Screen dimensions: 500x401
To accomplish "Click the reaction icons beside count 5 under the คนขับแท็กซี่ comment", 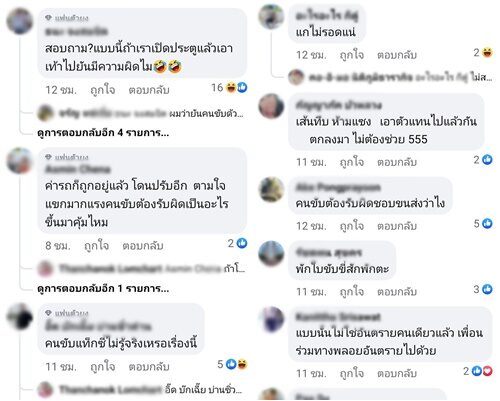I will point(237,364).
